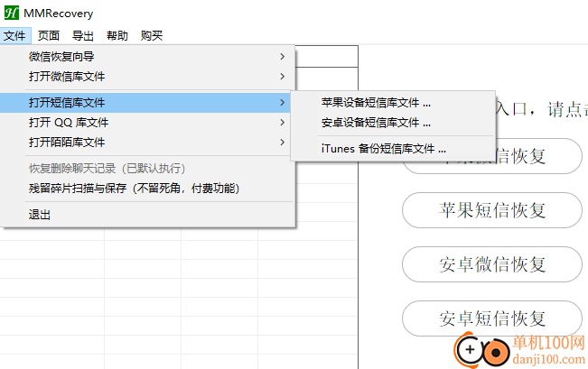Open the 购买 menu

152,35
